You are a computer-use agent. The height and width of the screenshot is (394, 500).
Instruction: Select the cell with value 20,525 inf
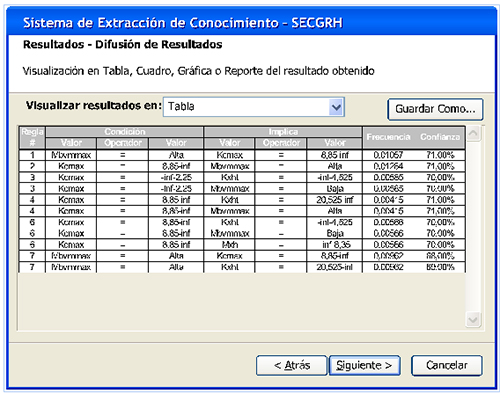335,200
